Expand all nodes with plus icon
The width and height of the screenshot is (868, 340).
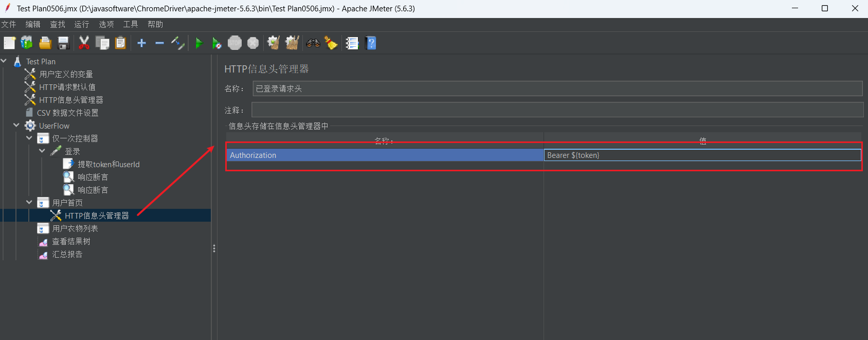coord(142,43)
